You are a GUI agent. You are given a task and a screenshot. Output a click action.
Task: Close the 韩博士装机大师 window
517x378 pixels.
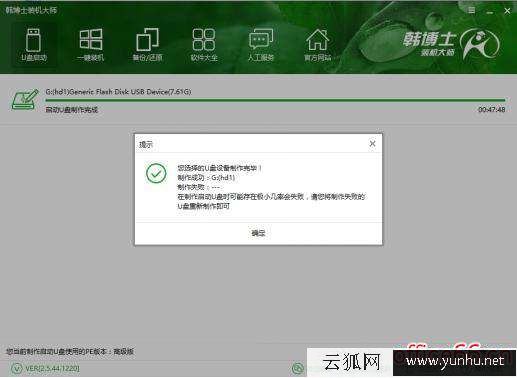pyautogui.click(x=507, y=11)
